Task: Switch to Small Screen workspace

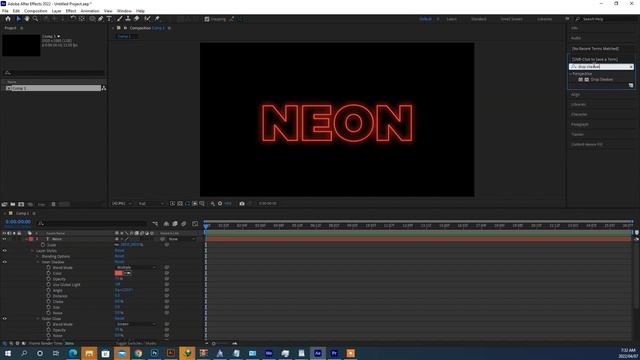Action: coord(511,19)
